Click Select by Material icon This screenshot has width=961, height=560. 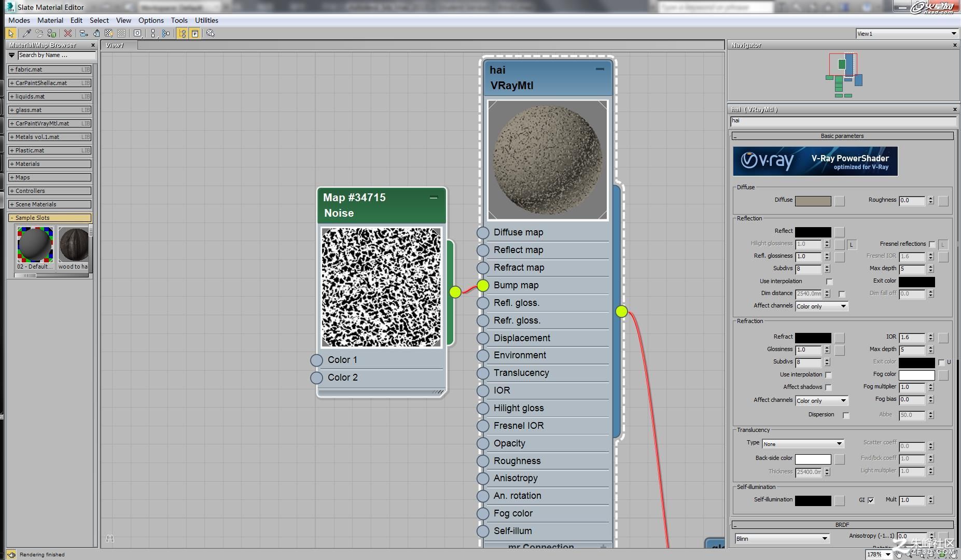(211, 33)
